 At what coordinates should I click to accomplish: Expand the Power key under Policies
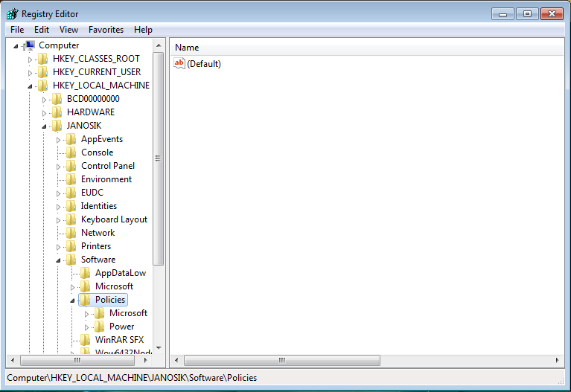[87, 327]
